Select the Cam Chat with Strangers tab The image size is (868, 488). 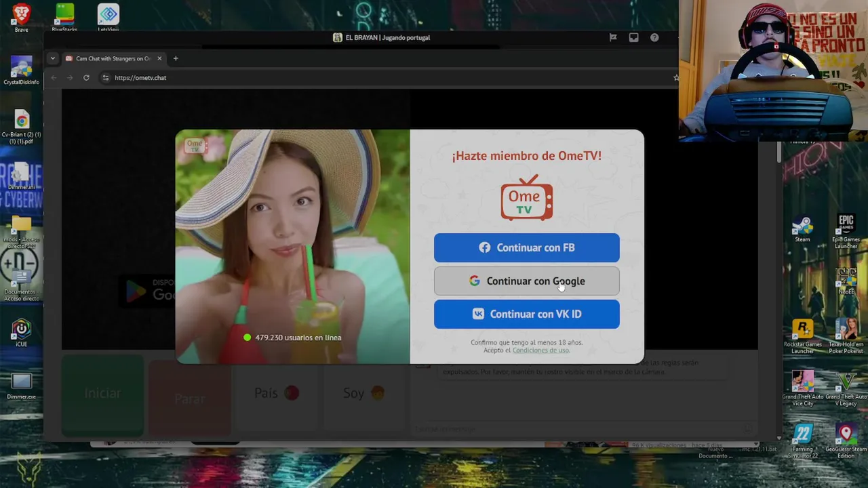[x=113, y=58]
